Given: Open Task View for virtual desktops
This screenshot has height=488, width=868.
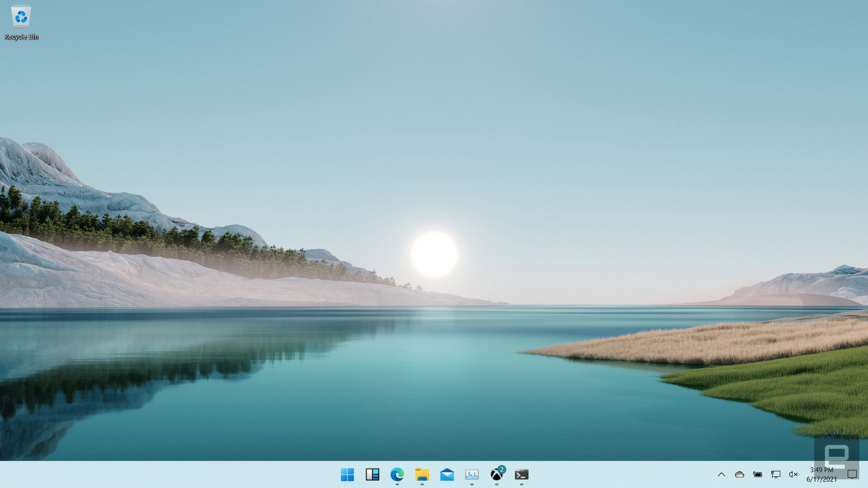Looking at the screenshot, I should coord(372,474).
